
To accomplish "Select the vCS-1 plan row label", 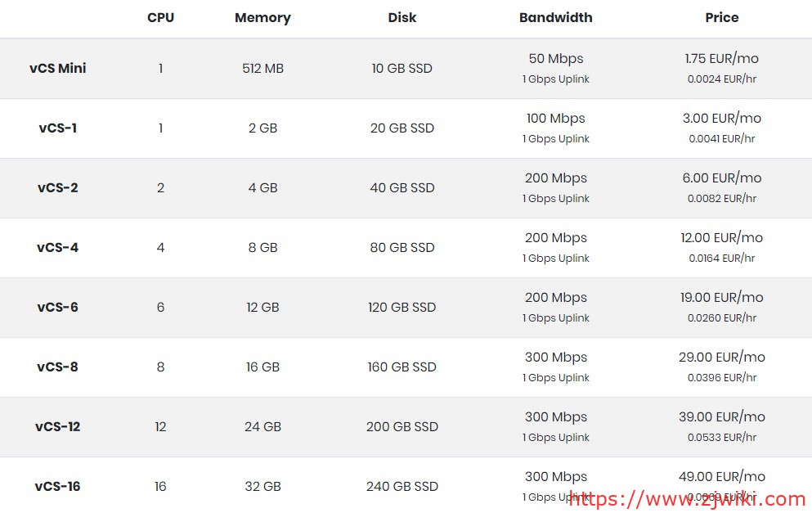I will pos(57,128).
